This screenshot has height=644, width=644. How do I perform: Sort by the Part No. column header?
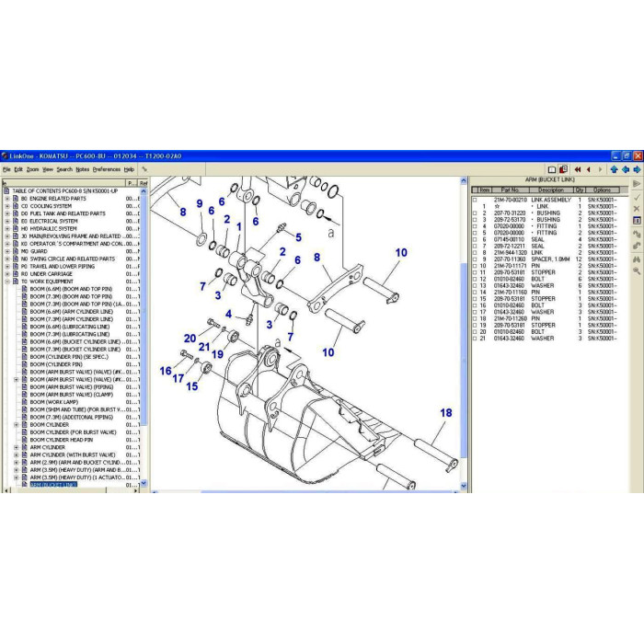[510, 190]
